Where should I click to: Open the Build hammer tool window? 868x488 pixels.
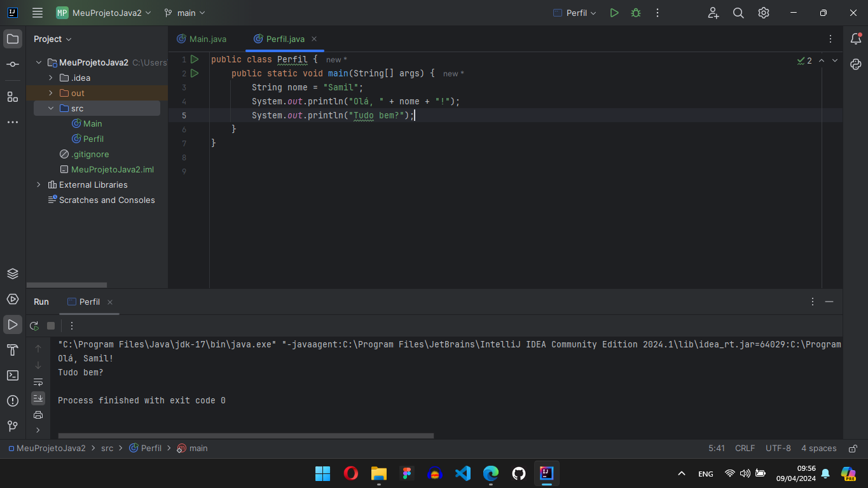coord(13,350)
